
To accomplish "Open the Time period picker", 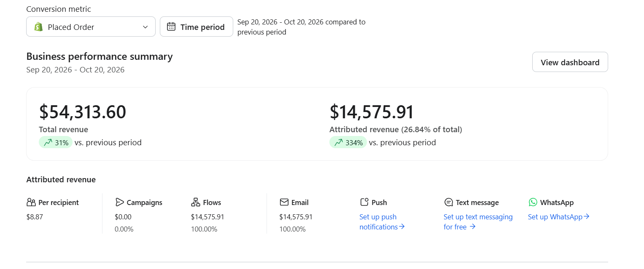I will pyautogui.click(x=197, y=27).
